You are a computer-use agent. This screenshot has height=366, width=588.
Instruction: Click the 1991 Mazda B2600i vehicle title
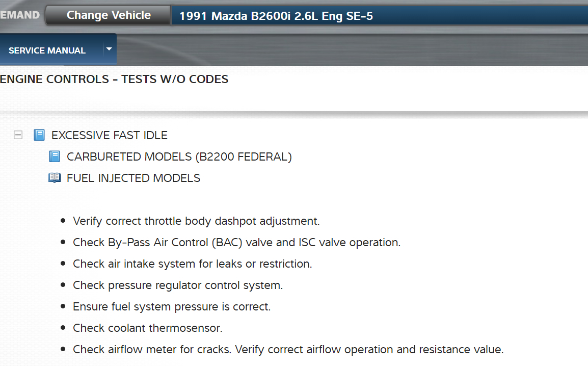pyautogui.click(x=276, y=16)
